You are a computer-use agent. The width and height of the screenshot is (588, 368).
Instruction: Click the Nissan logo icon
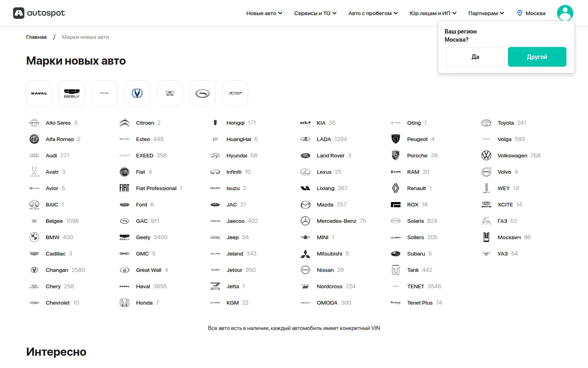click(305, 270)
